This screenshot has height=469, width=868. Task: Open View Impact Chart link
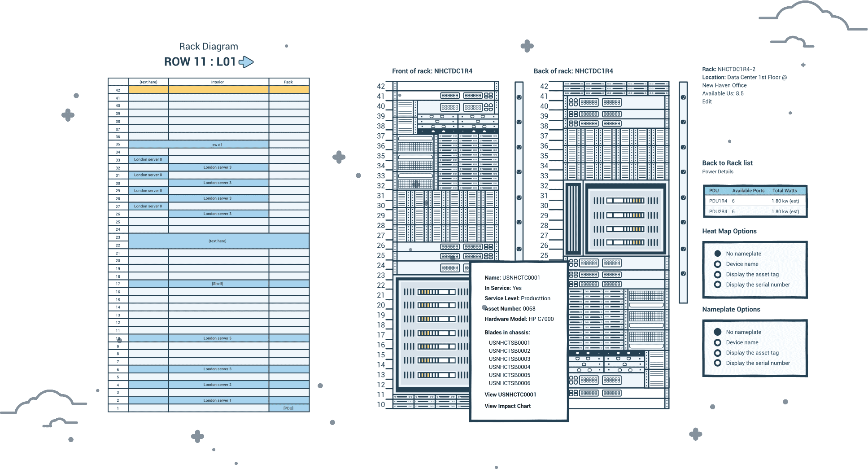pyautogui.click(x=507, y=406)
